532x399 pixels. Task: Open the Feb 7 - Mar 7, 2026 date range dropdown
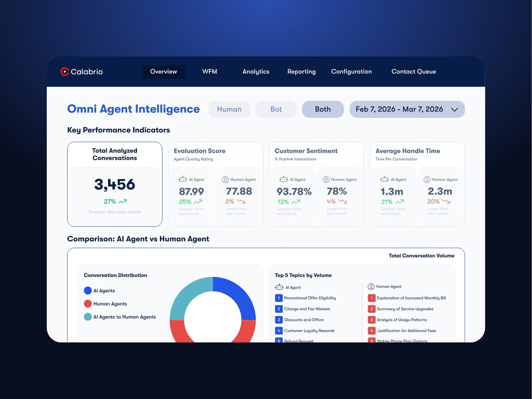(399, 109)
